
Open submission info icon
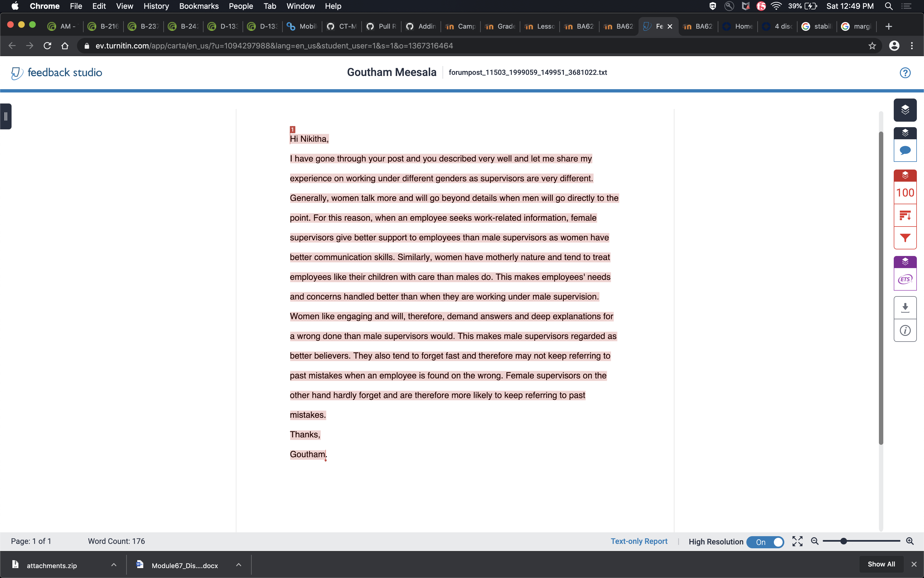click(905, 330)
